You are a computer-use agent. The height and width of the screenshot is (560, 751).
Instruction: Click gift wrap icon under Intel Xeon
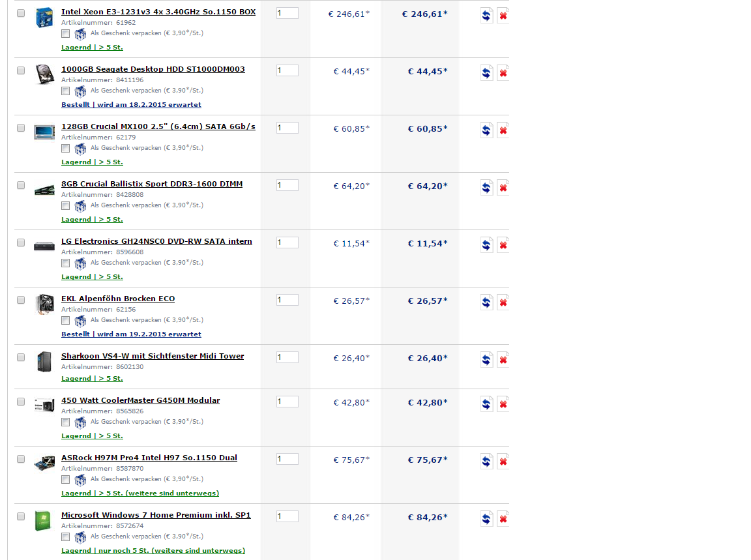tap(80, 34)
